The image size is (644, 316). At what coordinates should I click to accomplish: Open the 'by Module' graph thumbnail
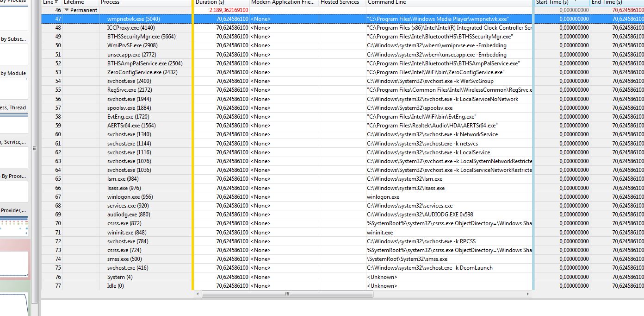(14, 88)
